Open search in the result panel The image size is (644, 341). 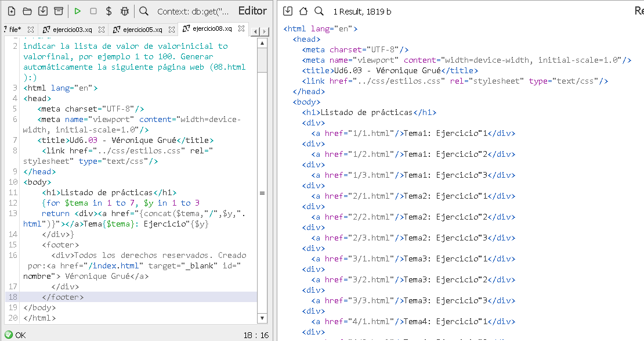pos(319,11)
